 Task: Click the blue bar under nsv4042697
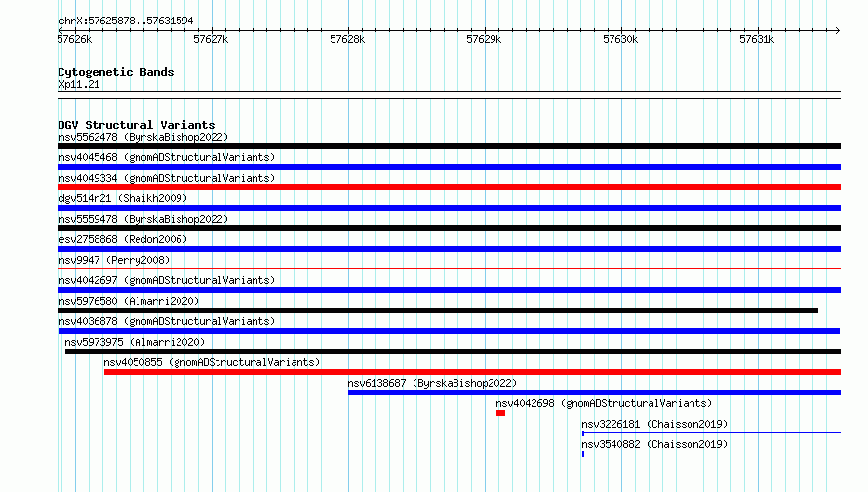pyautogui.click(x=449, y=290)
